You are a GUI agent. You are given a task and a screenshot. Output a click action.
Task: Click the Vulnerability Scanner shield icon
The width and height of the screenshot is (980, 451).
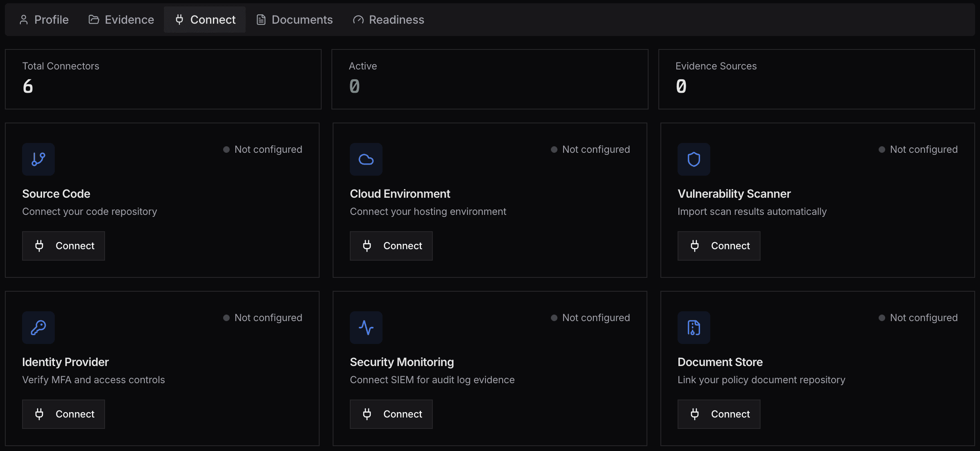(x=694, y=159)
